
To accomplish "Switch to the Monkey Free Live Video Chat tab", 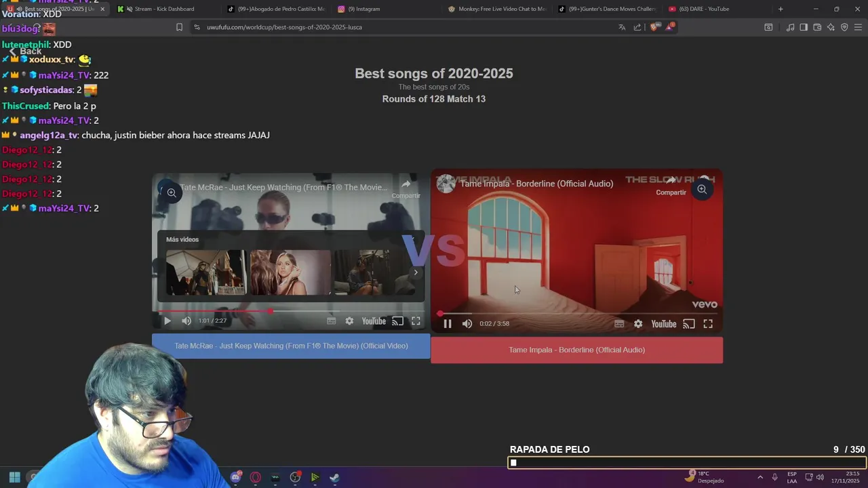I will pyautogui.click(x=497, y=9).
